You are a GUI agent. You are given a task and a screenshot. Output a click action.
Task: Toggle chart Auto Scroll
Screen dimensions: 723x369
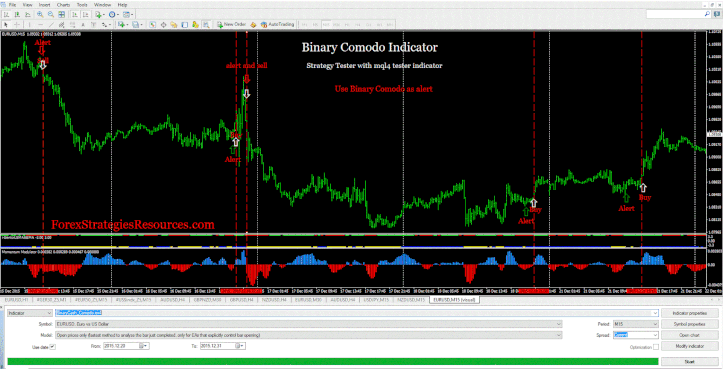click(75, 15)
